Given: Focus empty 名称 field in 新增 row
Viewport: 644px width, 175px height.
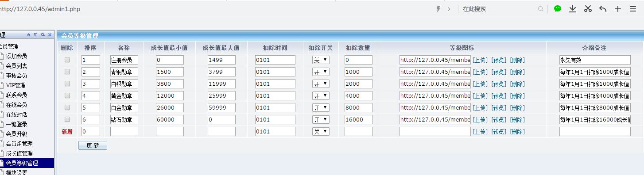Looking at the screenshot, I should (x=124, y=131).
